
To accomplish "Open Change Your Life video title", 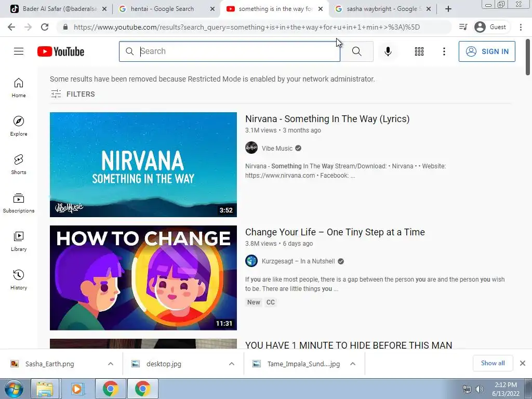I will tap(335, 232).
